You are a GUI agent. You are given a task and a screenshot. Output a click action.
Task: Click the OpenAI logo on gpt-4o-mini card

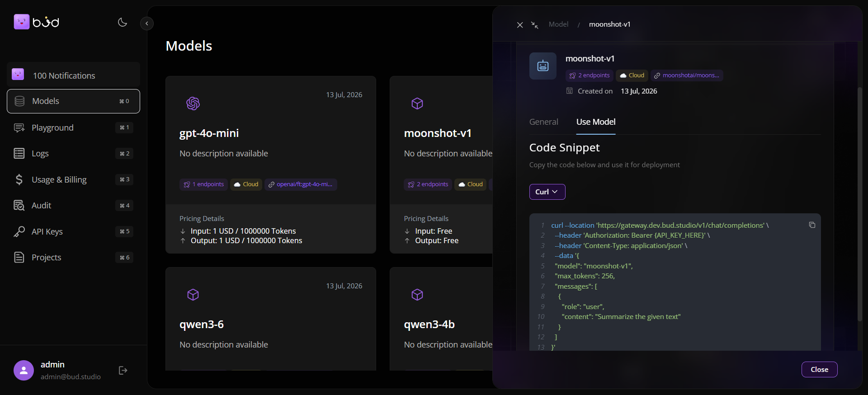point(193,103)
